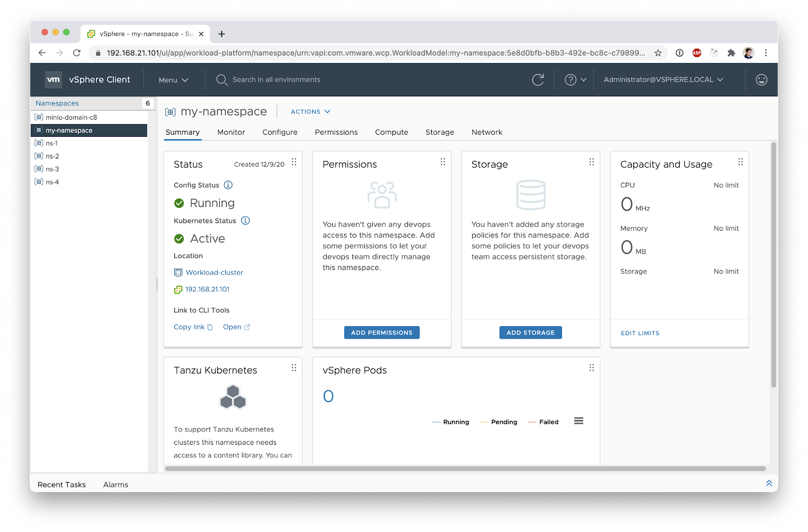Click the namespace icon beside my-namespace title

click(x=171, y=112)
